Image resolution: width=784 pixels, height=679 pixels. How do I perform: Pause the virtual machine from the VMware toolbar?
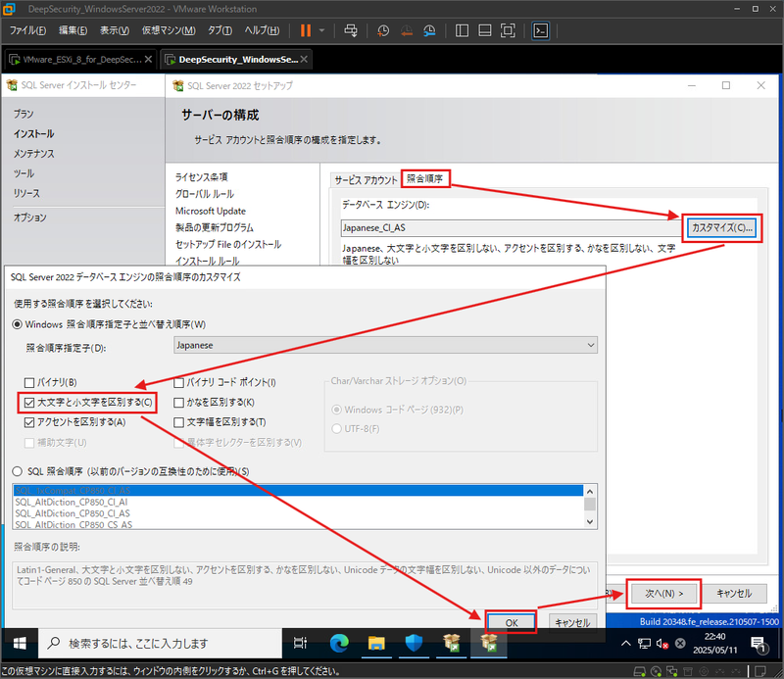click(x=306, y=30)
